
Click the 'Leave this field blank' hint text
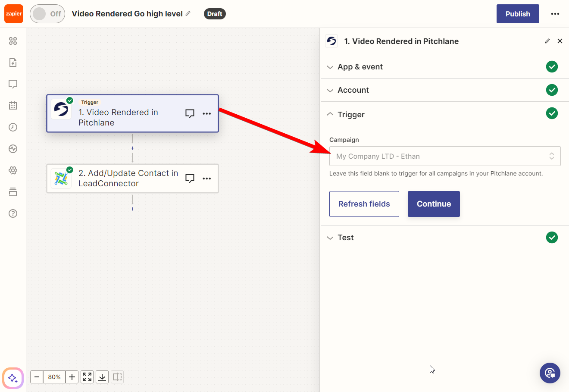(x=436, y=173)
